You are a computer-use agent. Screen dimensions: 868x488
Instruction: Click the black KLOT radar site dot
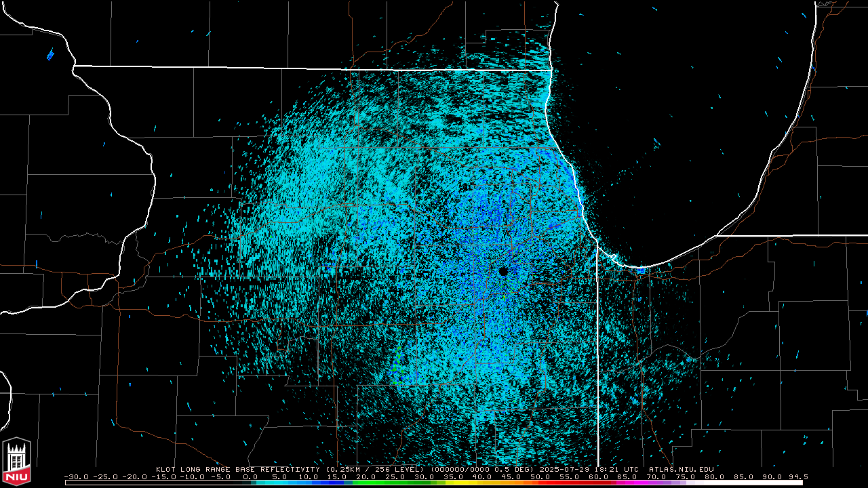click(x=503, y=271)
